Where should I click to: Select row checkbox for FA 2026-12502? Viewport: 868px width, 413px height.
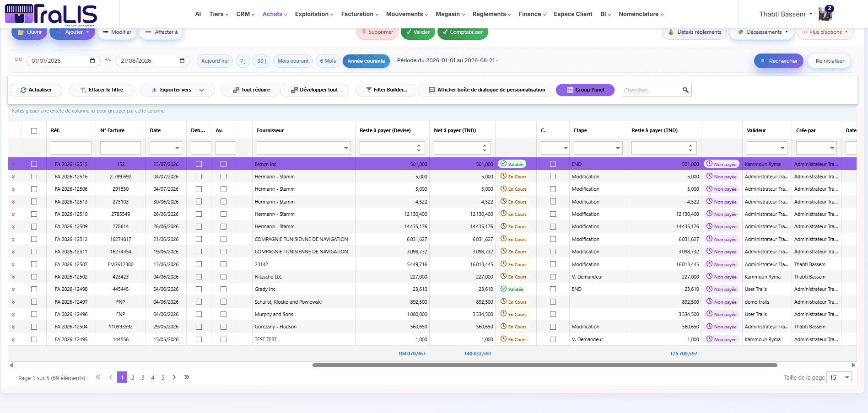[34, 277]
